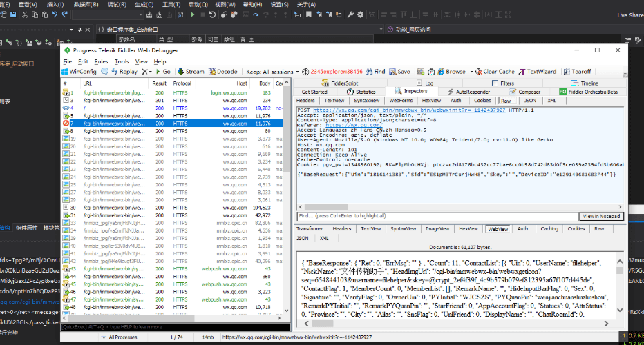The image size is (644, 345).
Task: Toggle the Filters tab checkbox
Action: pos(495,83)
